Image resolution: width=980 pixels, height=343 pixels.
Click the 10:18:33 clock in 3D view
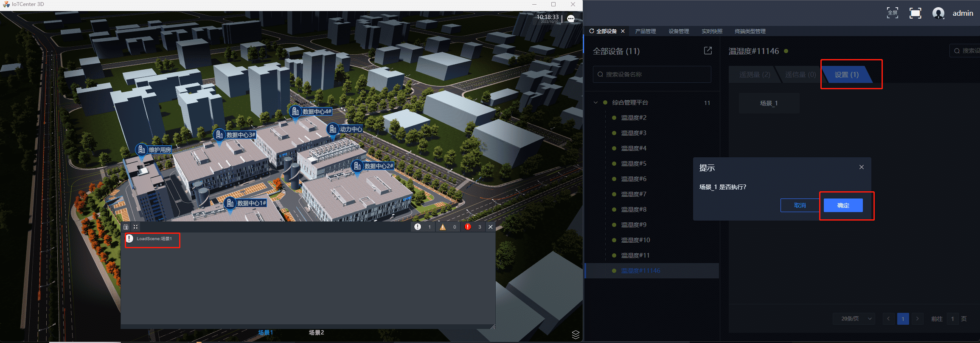548,17
